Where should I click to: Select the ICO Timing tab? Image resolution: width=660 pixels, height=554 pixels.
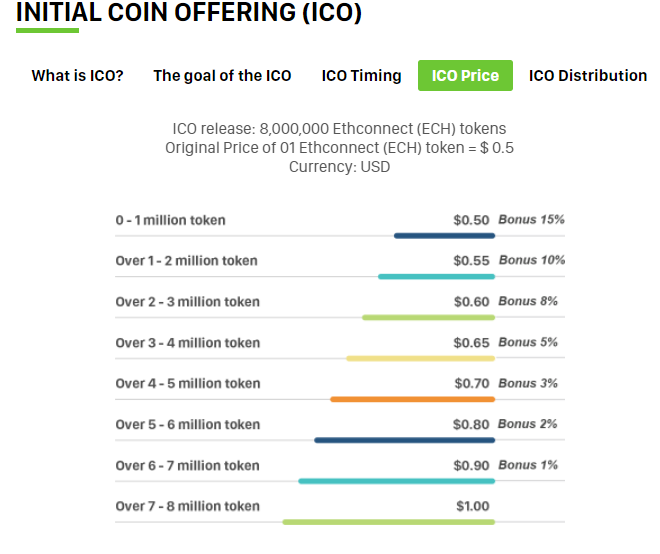pos(361,76)
